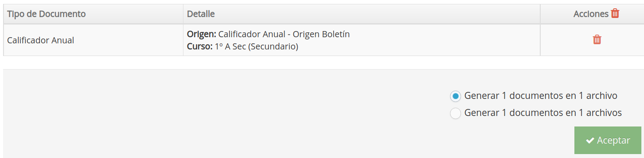Click the '1º A Sec (Secundario)' course text
Screen dimensions: 644x158
[x=257, y=46]
